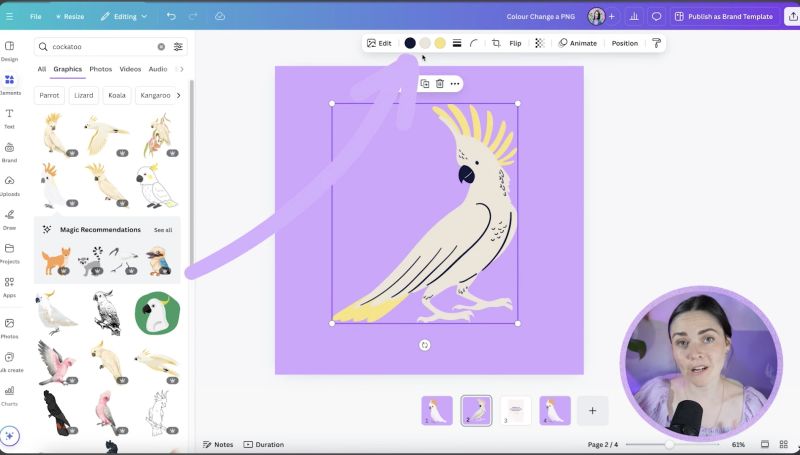This screenshot has height=455, width=800.
Task: Open the Photos sidebar panel
Action: pyautogui.click(x=9, y=328)
